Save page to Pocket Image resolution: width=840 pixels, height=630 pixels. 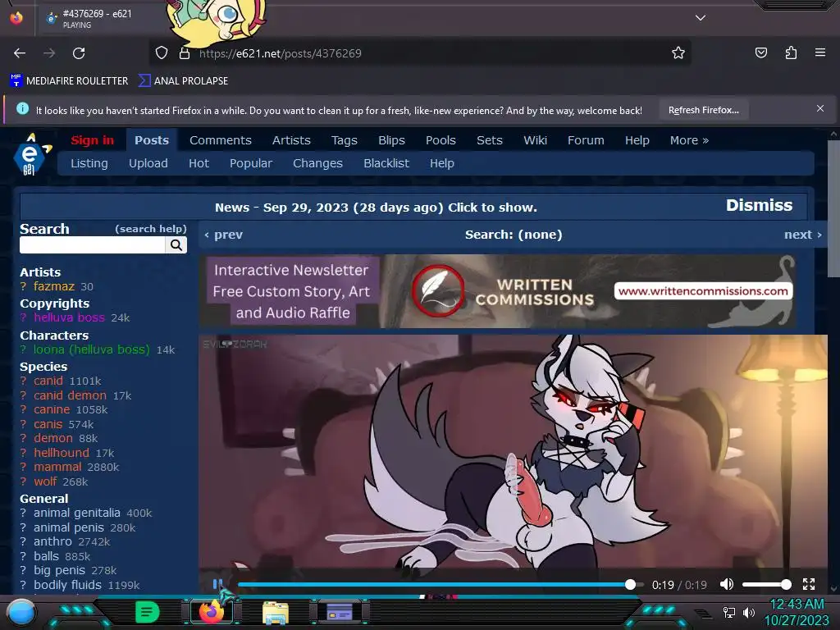click(x=760, y=52)
